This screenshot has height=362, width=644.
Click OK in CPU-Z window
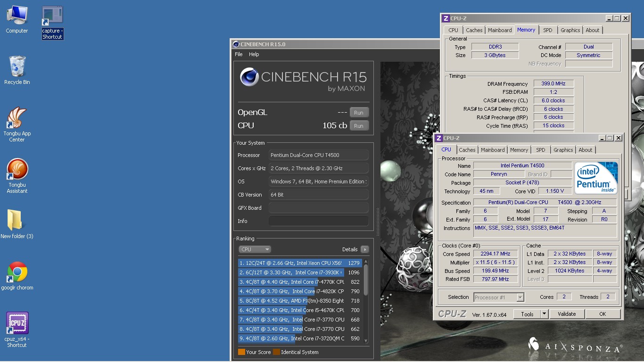tap(603, 314)
